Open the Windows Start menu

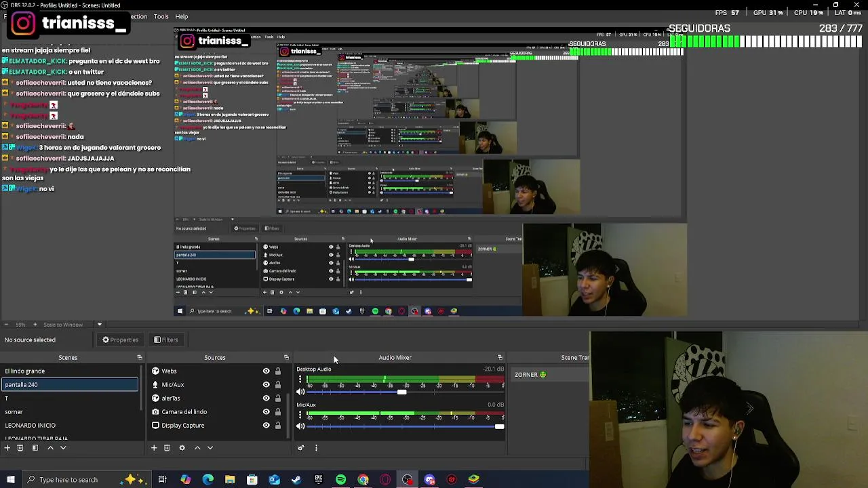point(11,480)
